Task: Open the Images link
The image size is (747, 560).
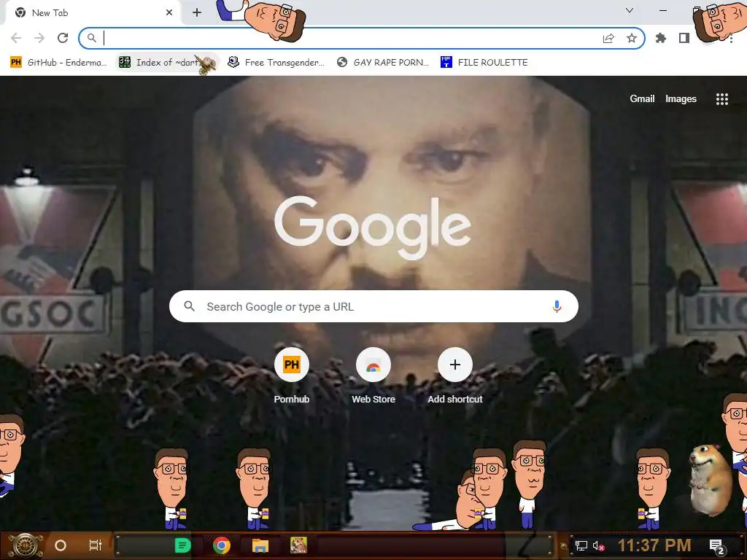Action: coord(681,98)
